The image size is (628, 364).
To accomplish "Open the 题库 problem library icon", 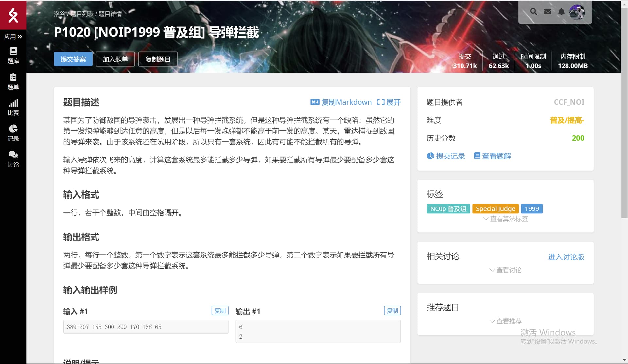I will point(13,51).
